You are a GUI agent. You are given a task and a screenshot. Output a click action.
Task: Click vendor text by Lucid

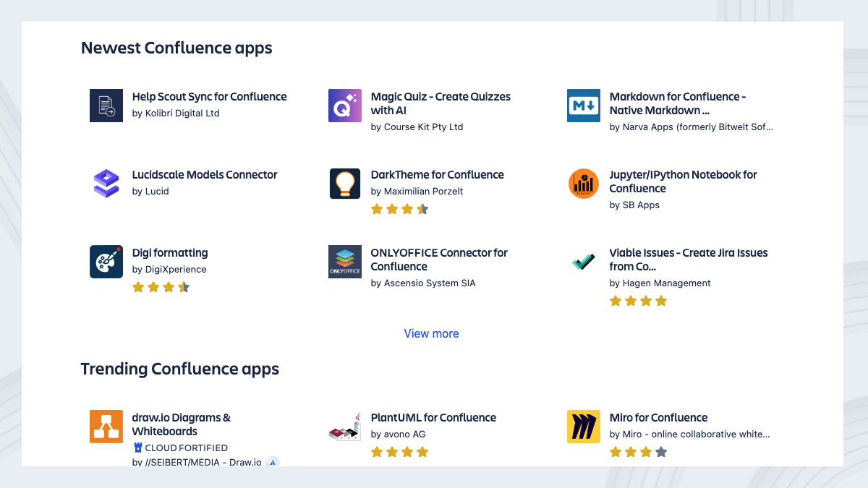point(150,192)
